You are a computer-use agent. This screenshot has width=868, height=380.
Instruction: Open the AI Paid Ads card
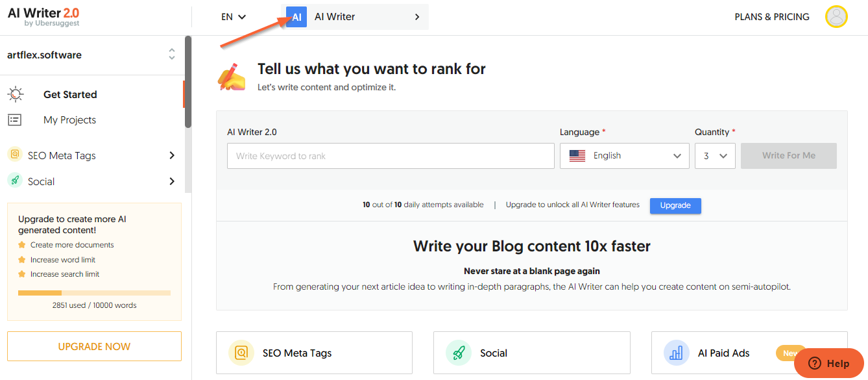pyautogui.click(x=749, y=353)
